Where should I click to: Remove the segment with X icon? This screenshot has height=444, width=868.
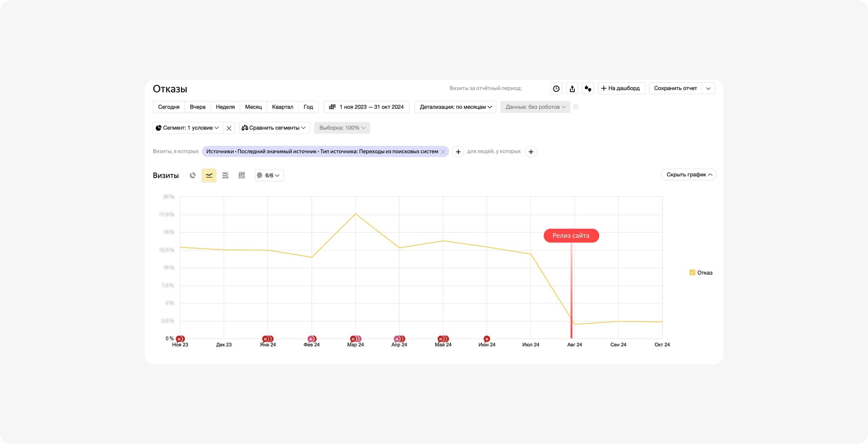tap(229, 128)
